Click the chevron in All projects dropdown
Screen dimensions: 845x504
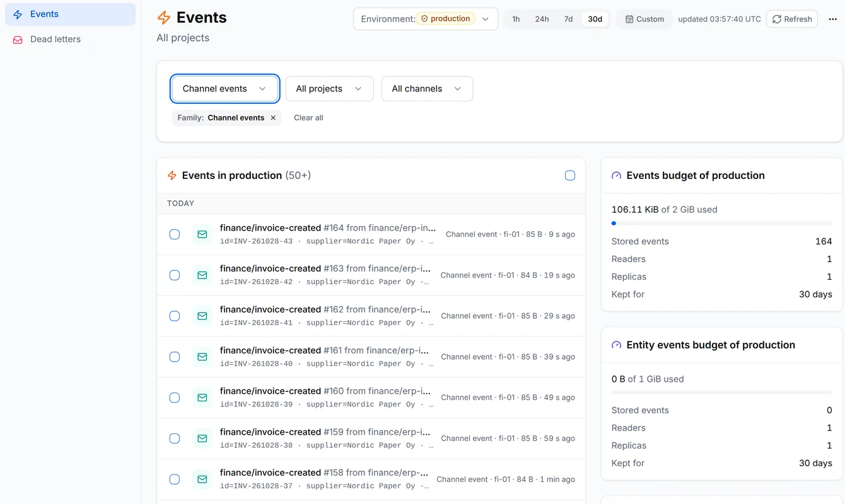[358, 89]
